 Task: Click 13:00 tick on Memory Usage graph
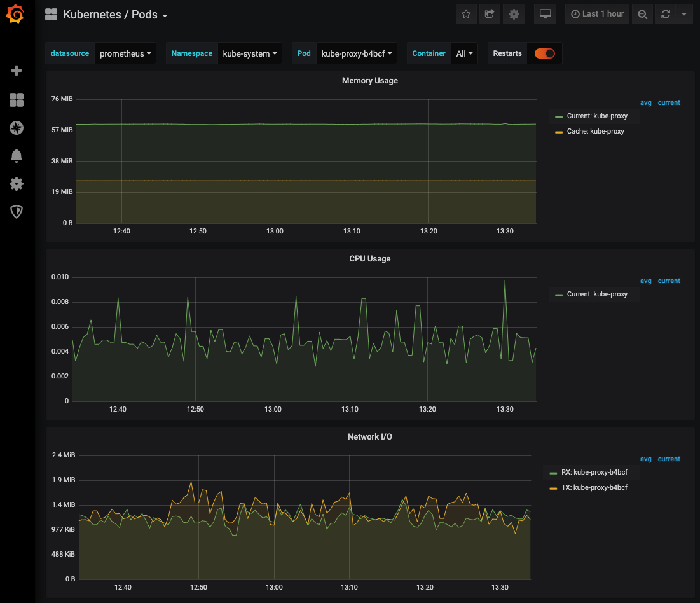pyautogui.click(x=275, y=232)
